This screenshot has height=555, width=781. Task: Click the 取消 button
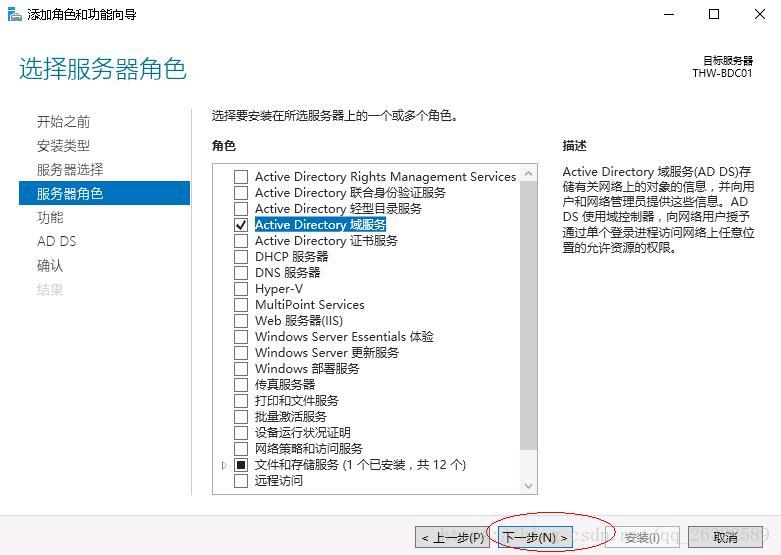pos(725,537)
